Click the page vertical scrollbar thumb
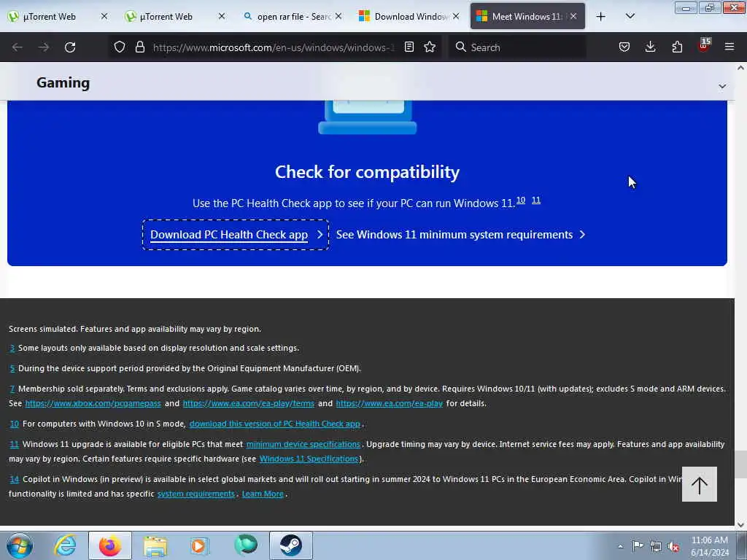This screenshot has width=747, height=560. click(x=741, y=464)
